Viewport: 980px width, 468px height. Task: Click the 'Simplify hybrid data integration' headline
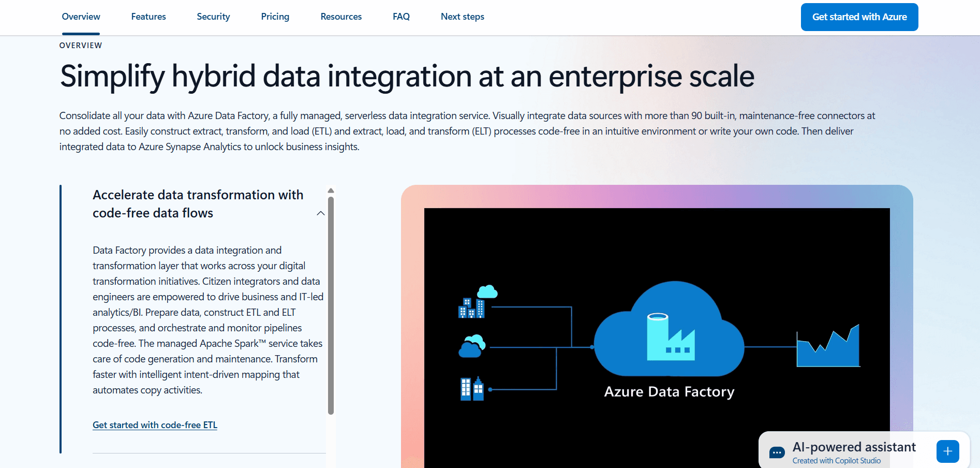tap(407, 77)
